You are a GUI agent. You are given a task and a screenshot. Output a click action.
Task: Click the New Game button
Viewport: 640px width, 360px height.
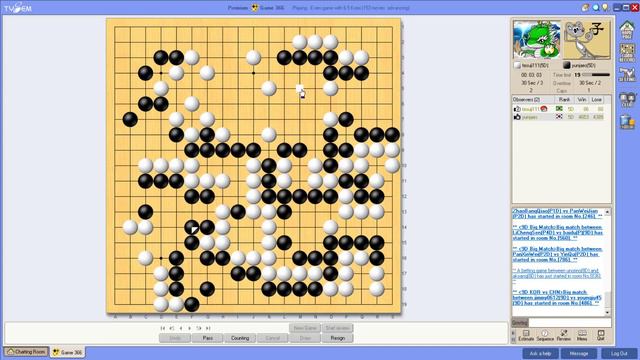click(x=305, y=328)
